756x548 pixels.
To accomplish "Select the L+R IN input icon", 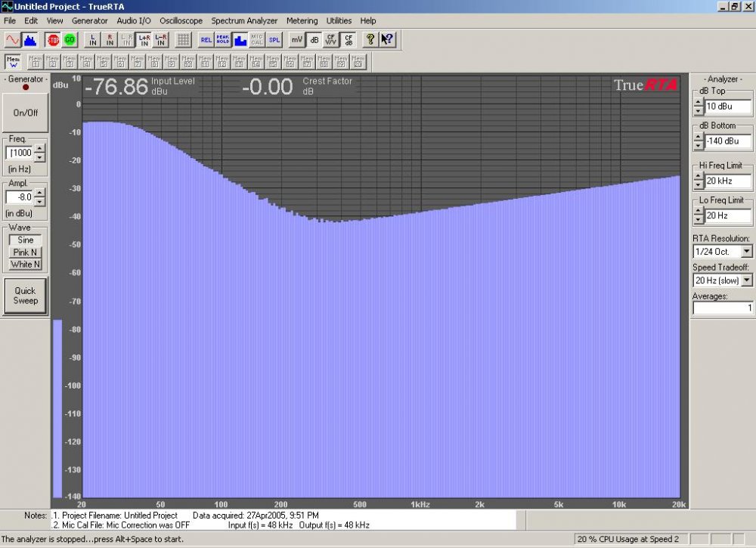I will click(144, 39).
